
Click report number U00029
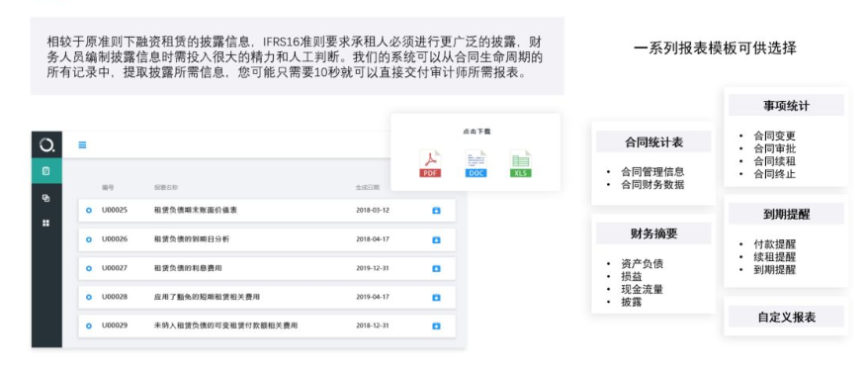[x=115, y=325]
